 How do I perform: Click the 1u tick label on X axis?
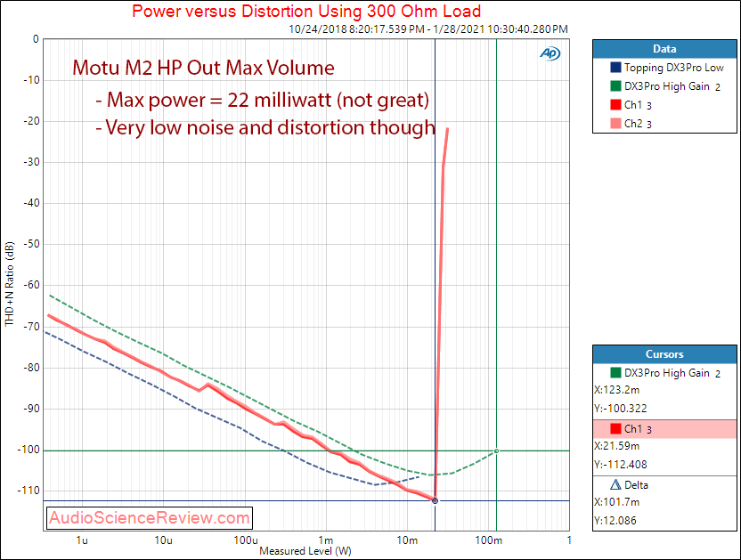(x=82, y=540)
